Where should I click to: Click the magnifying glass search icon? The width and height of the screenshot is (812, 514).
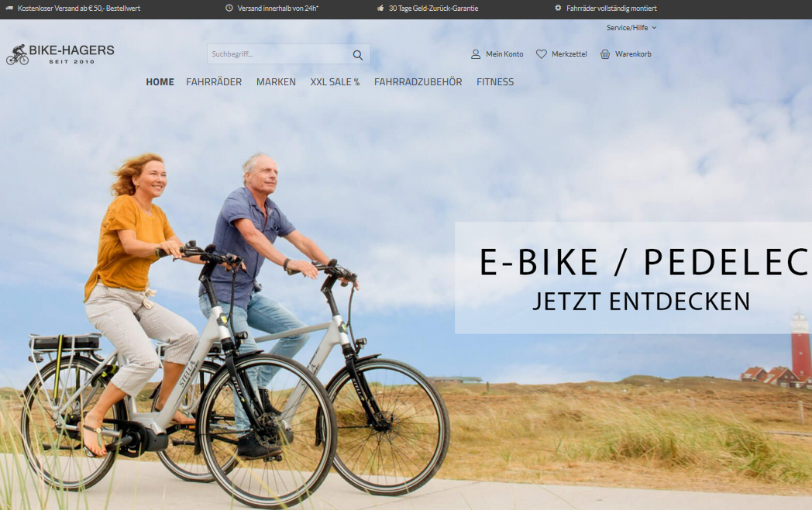[x=358, y=54]
